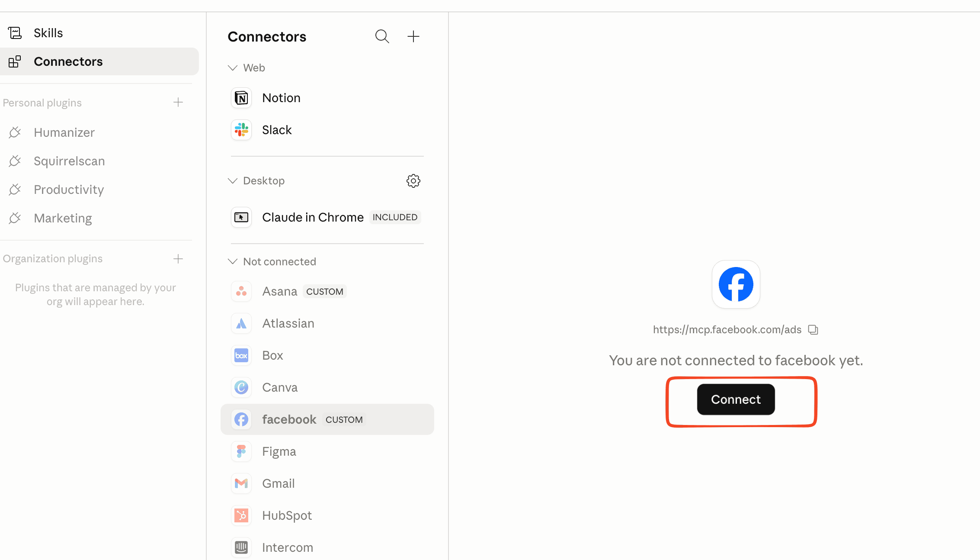Click the Productivity plug icon
The height and width of the screenshot is (560, 980).
15,190
